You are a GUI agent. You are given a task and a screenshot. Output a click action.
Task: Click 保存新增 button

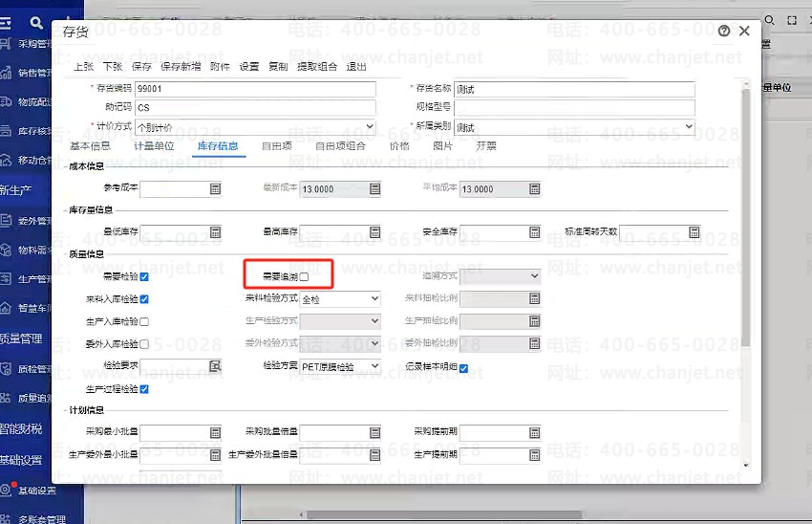[x=181, y=67]
